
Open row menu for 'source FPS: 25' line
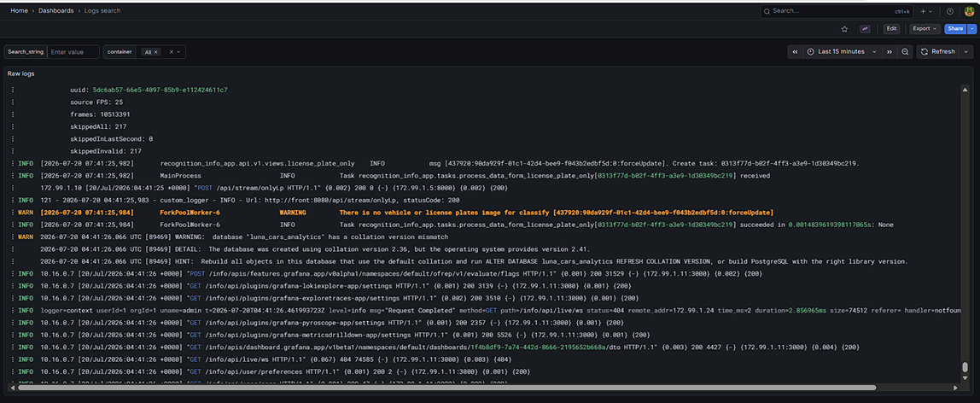click(12, 102)
